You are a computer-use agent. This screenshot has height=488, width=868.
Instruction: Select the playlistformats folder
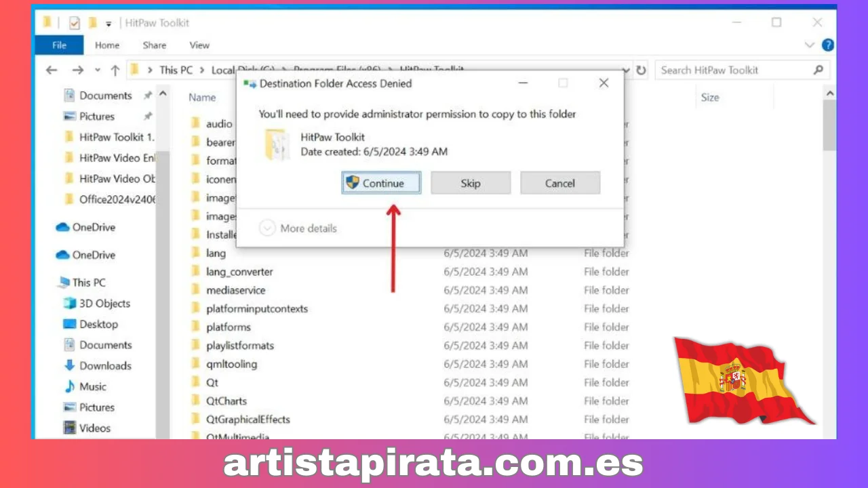point(240,346)
